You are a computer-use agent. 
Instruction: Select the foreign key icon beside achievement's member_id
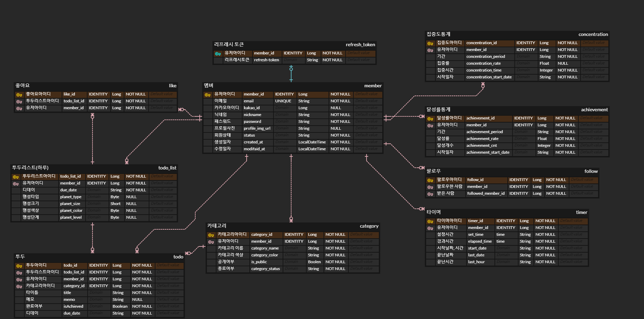430,125
